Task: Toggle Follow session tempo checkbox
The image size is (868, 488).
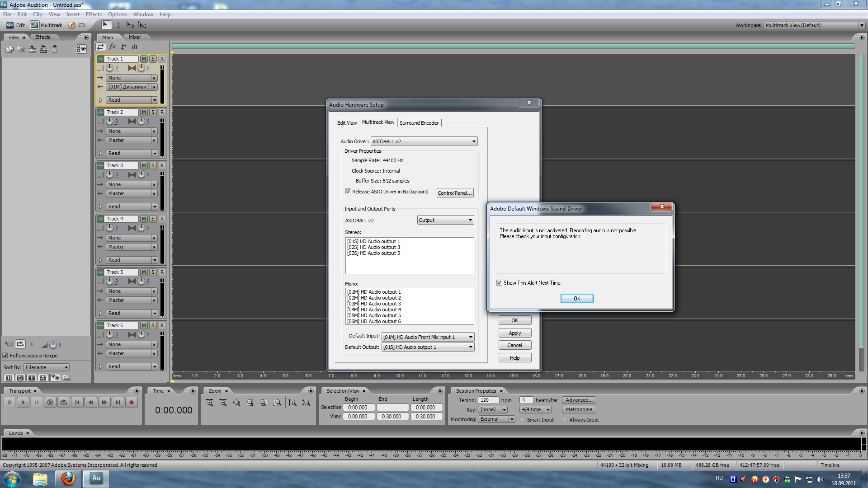Action: [x=5, y=356]
